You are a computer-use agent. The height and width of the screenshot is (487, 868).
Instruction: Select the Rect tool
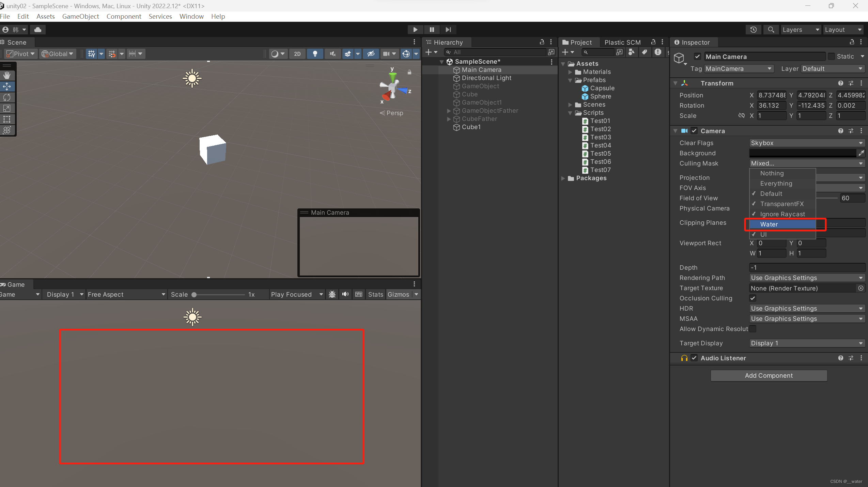tap(7, 119)
